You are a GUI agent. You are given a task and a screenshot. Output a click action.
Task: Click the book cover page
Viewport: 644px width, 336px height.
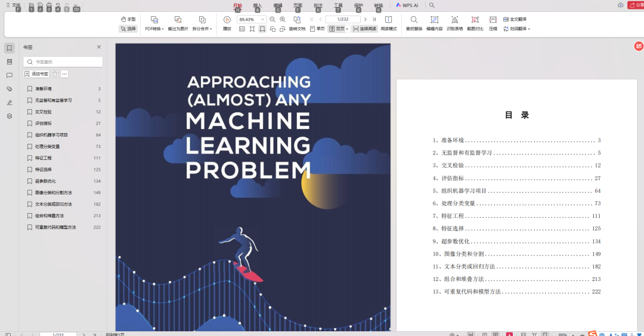tap(253, 187)
